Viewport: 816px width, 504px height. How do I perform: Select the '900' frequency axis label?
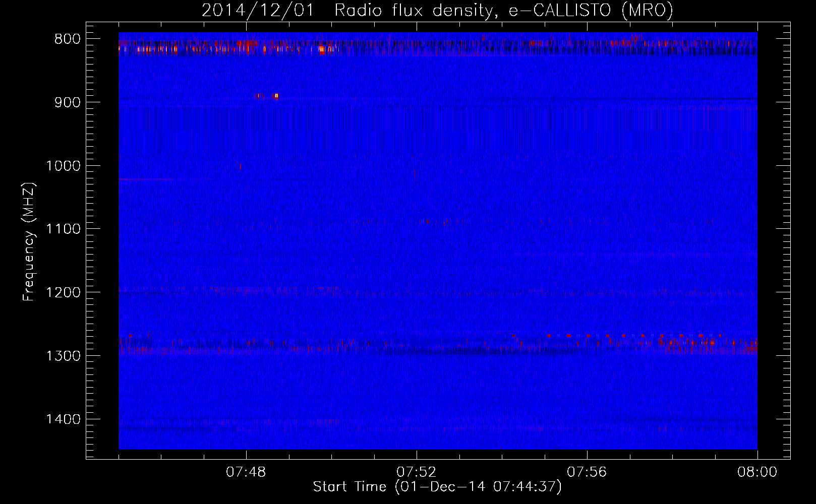click(67, 102)
